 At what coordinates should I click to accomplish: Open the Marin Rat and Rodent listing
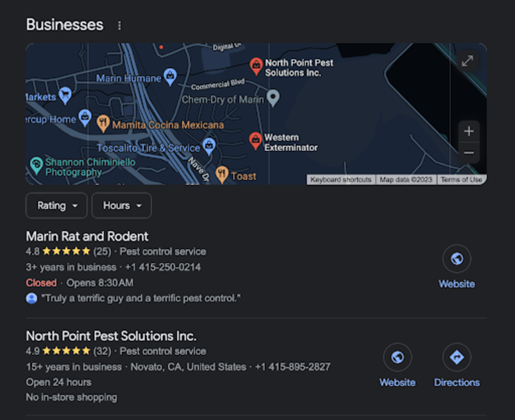87,236
